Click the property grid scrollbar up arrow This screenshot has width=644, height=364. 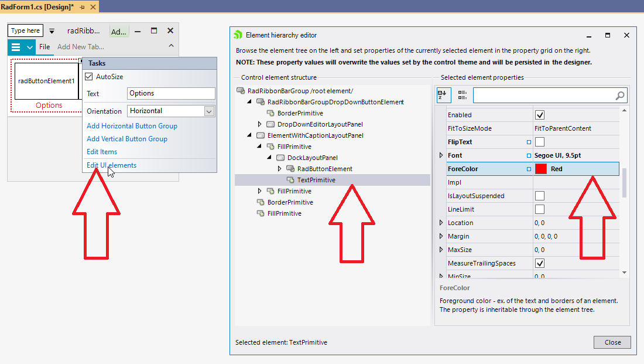(x=624, y=111)
